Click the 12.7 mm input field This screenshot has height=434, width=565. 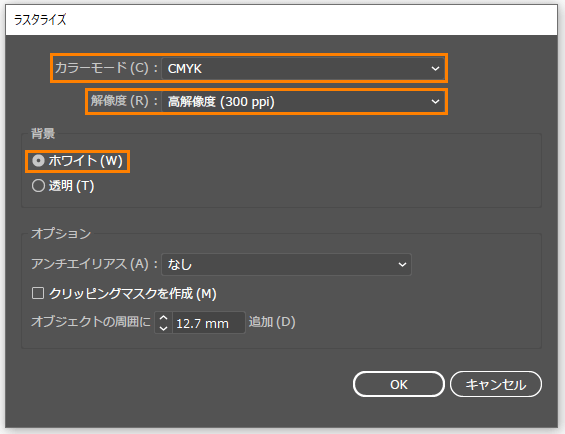209,323
